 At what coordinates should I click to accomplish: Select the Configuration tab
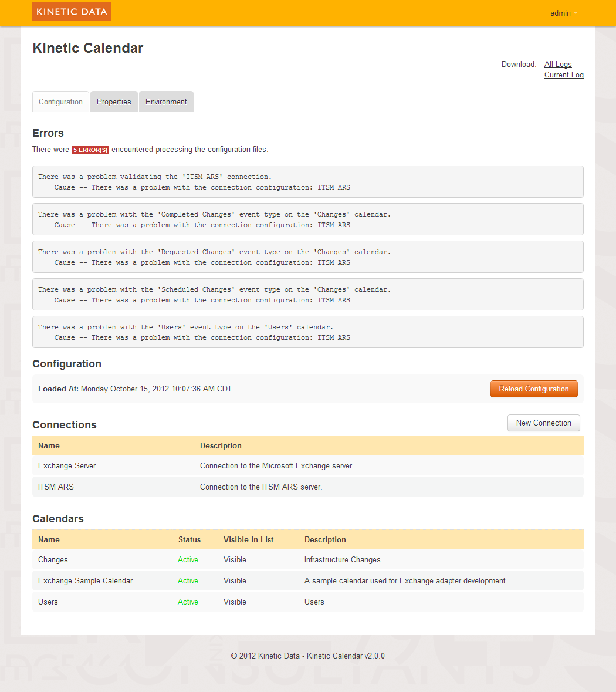click(x=60, y=102)
